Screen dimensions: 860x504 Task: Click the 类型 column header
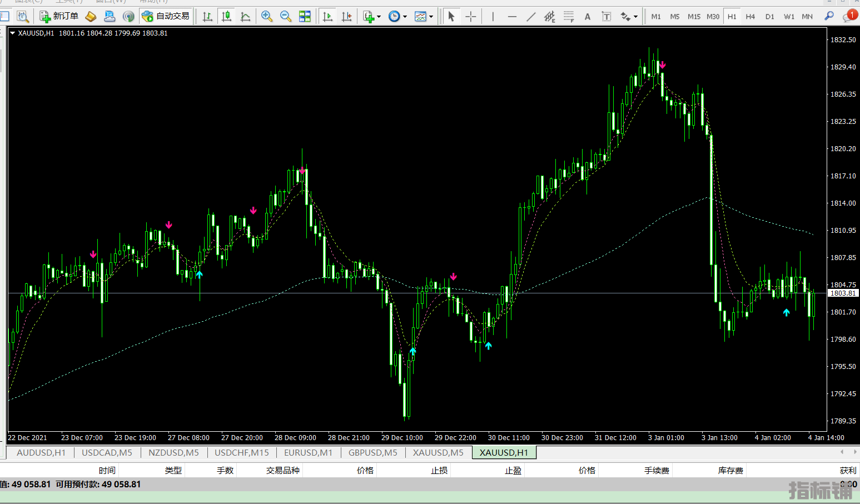[173, 471]
